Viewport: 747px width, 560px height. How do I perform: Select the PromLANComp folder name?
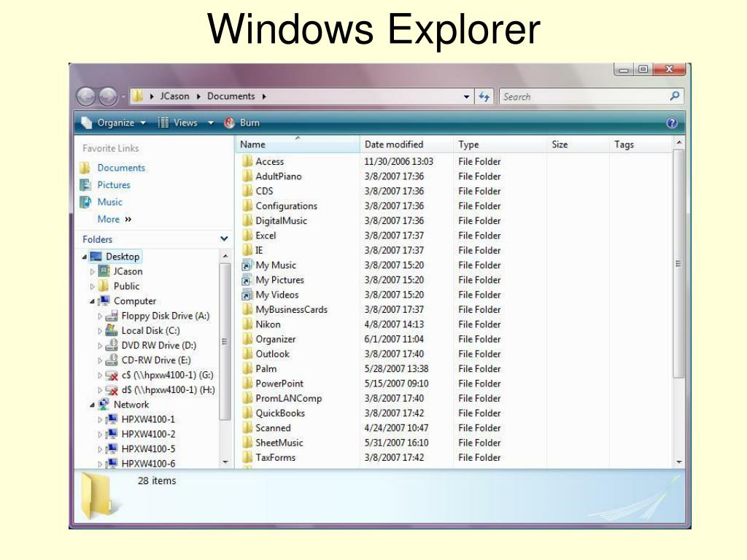click(x=289, y=398)
